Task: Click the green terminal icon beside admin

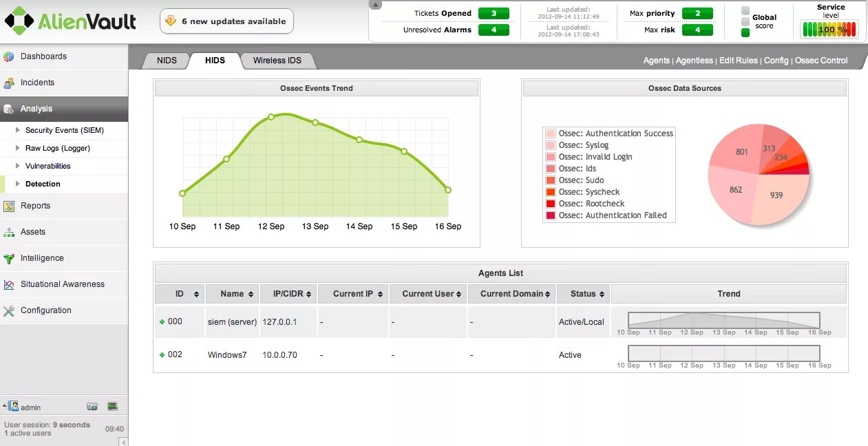Action: point(112,405)
